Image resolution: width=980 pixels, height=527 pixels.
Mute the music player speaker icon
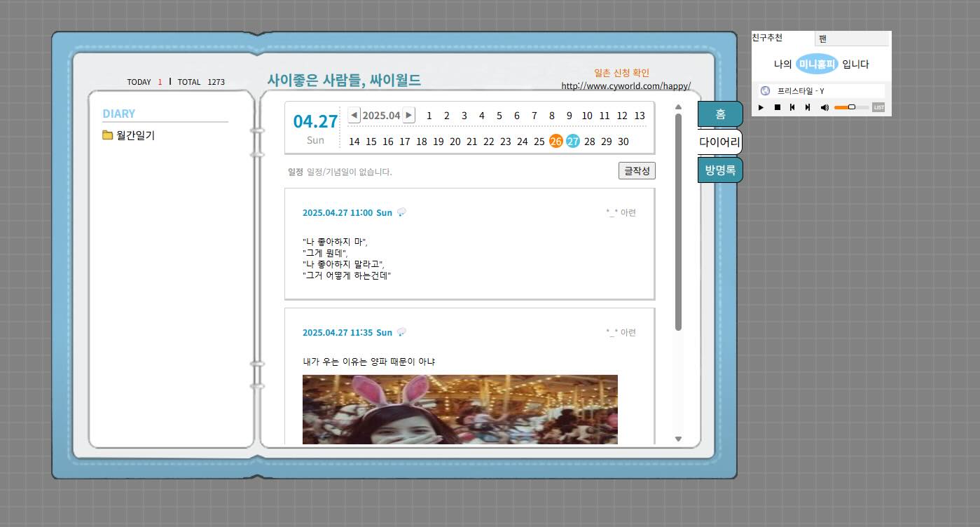tap(824, 107)
